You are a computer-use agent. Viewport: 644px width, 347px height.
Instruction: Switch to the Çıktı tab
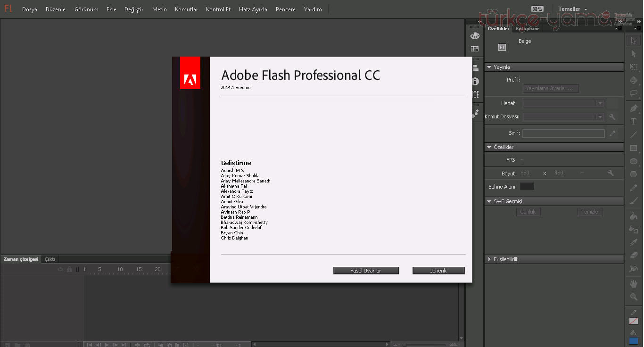point(50,259)
